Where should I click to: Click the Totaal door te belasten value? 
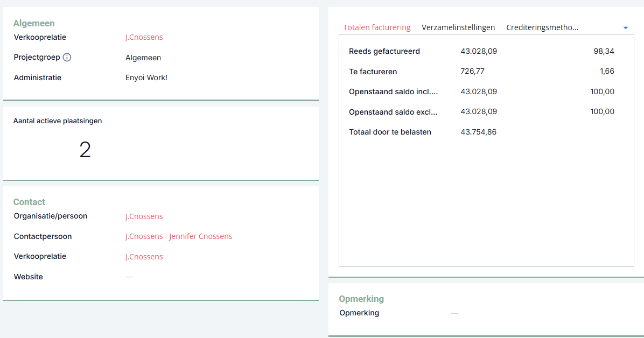(479, 132)
